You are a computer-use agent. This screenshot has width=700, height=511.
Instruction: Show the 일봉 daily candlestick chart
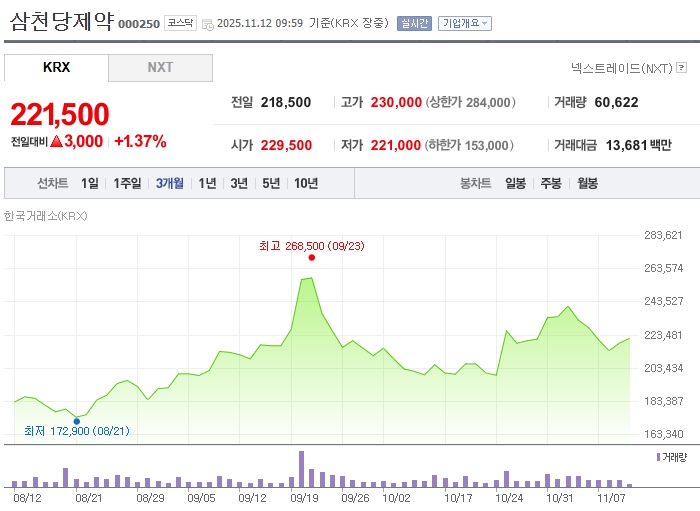pos(516,183)
